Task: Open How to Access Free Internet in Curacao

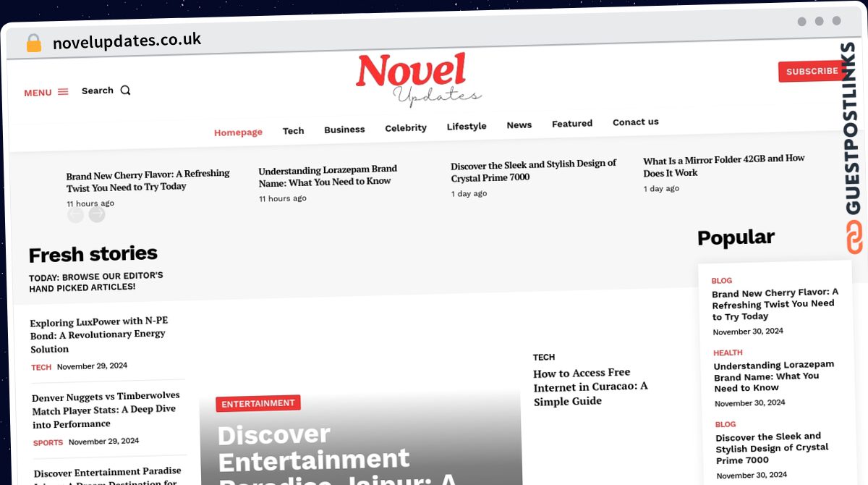Action: 591,387
